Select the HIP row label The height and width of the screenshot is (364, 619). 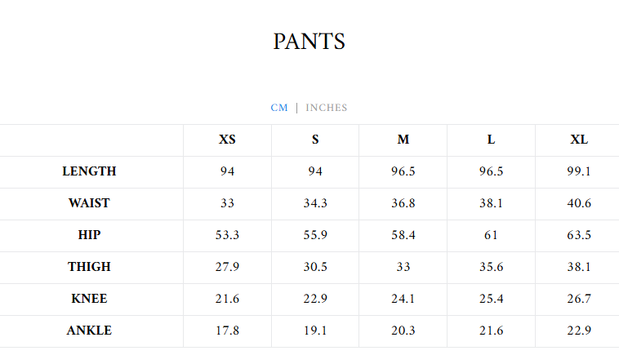click(x=89, y=235)
